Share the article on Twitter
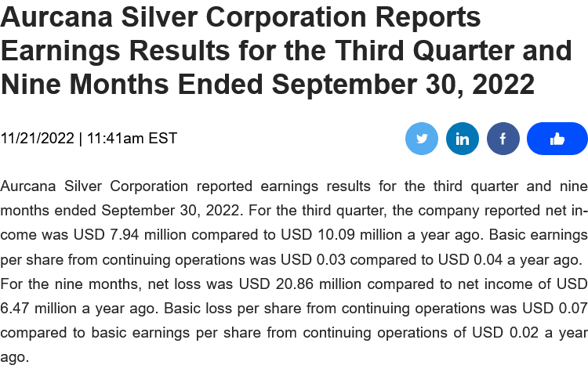 pyautogui.click(x=422, y=139)
